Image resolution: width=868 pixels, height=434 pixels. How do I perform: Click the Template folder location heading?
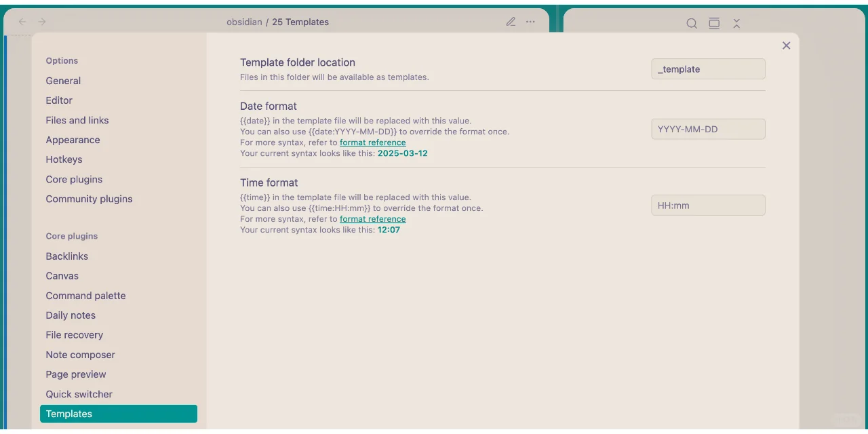pos(298,62)
